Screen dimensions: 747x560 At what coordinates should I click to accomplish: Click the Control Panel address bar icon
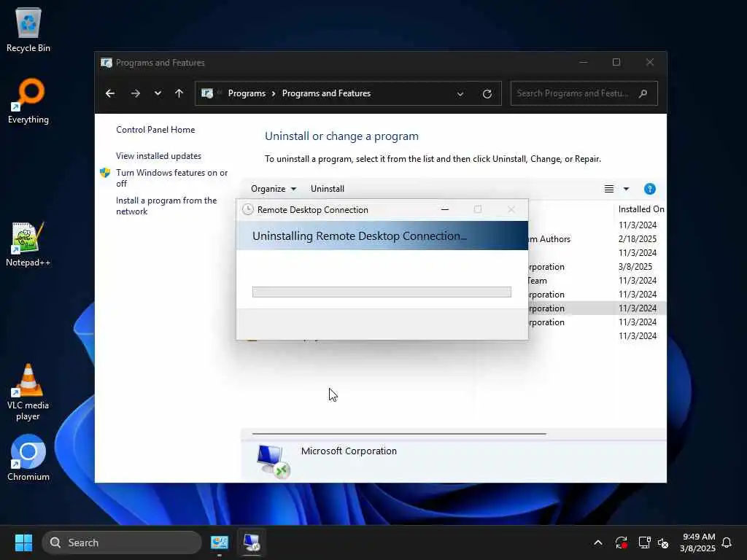pyautogui.click(x=207, y=93)
